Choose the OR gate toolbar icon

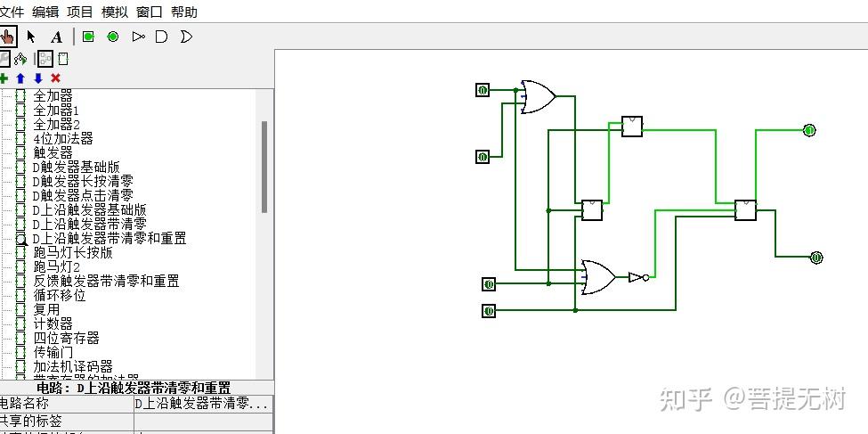(187, 37)
